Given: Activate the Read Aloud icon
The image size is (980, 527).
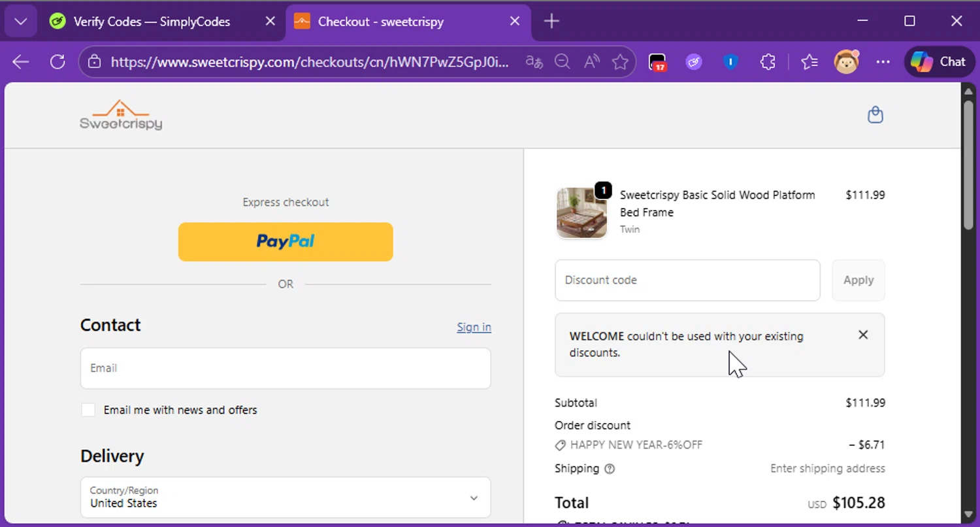Looking at the screenshot, I should tap(591, 62).
